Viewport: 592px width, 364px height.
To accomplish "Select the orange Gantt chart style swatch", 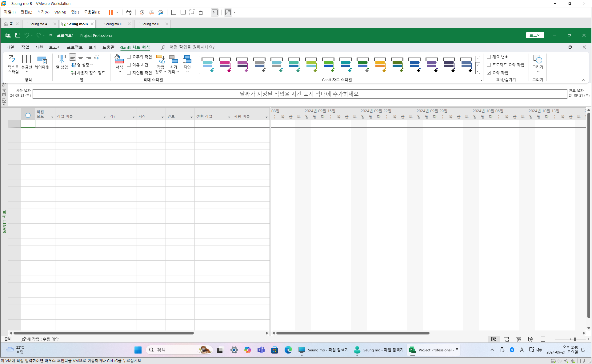I will [x=380, y=64].
